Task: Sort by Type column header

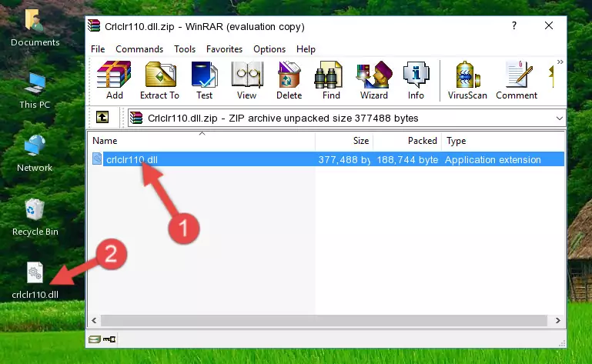Action: point(503,141)
